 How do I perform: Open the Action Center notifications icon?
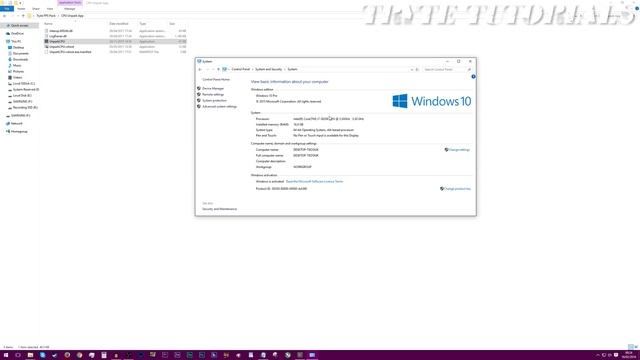click(x=616, y=355)
